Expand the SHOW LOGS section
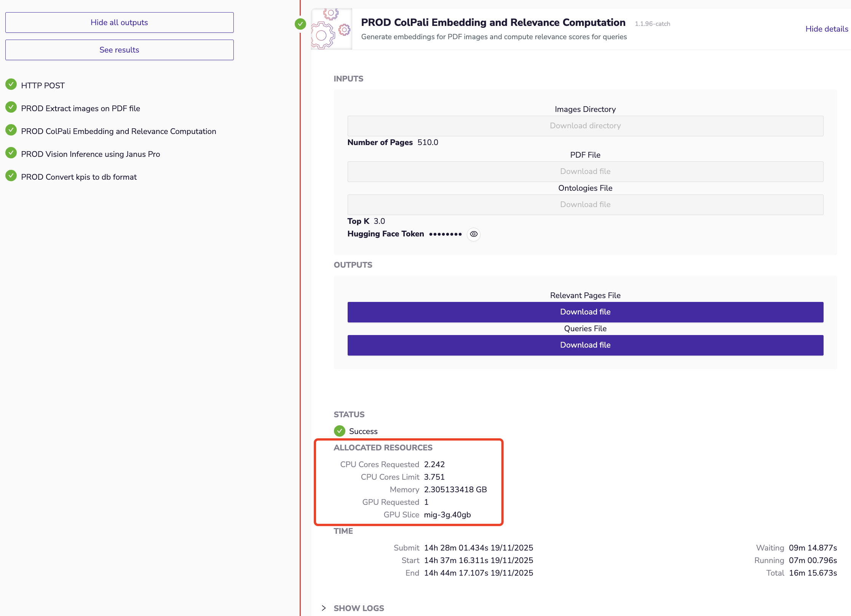Screen dimensions: 851x616 pyautogui.click(x=359, y=608)
